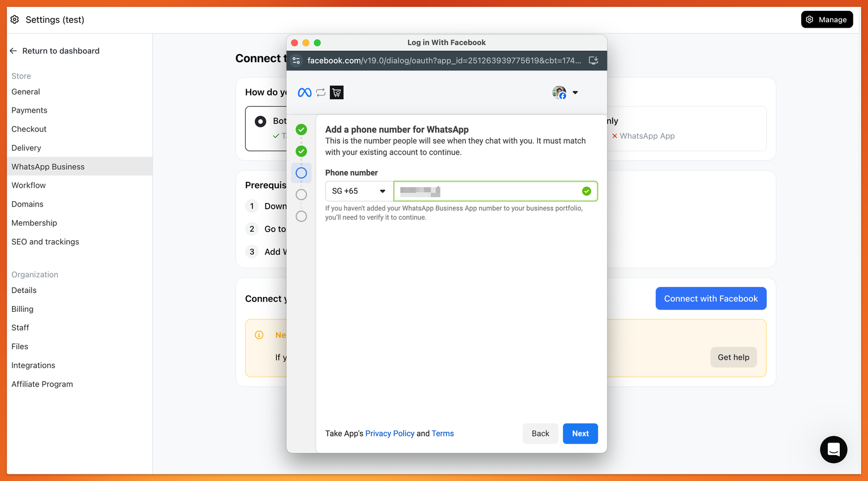Image resolution: width=868 pixels, height=481 pixels.
Task: Open Workflow settings
Action: click(x=28, y=185)
